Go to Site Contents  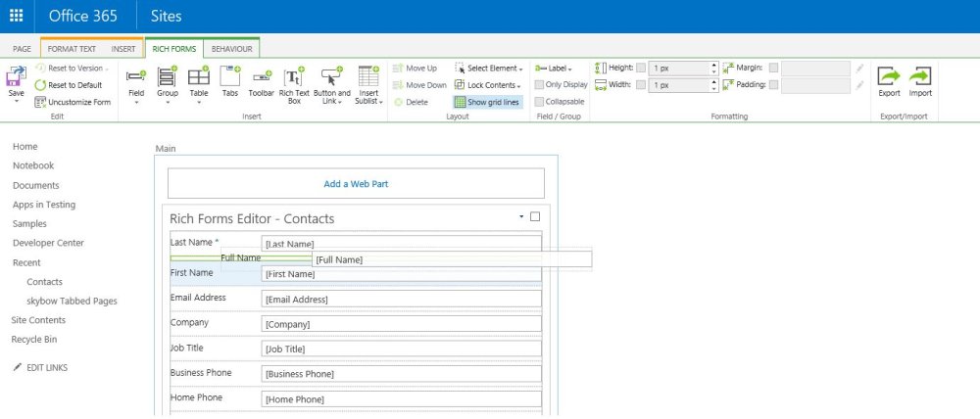[x=38, y=320]
